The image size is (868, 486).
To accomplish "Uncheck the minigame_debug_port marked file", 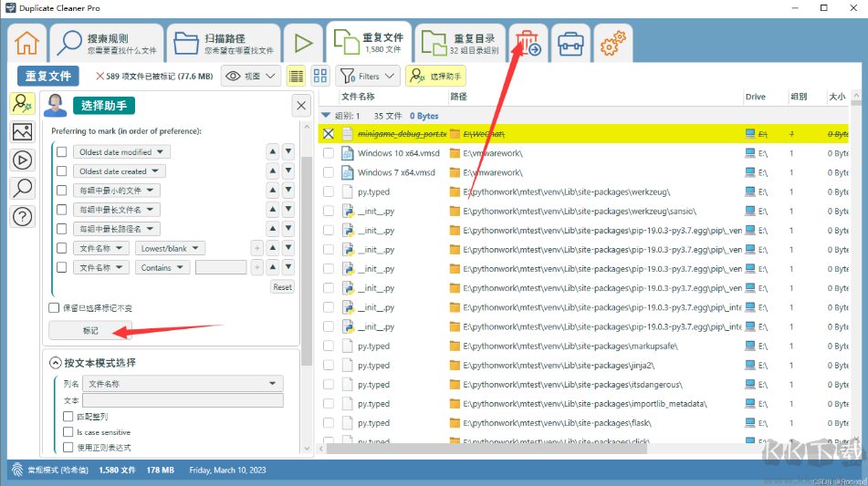I will click(x=329, y=134).
